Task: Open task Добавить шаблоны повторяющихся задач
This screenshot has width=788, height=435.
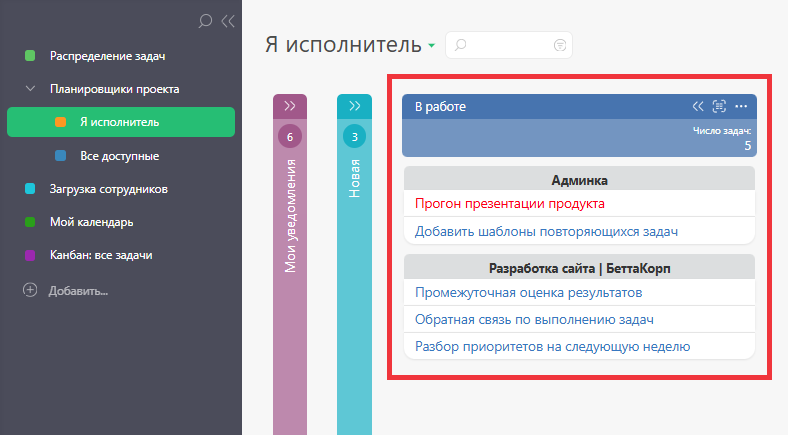Action: click(546, 232)
